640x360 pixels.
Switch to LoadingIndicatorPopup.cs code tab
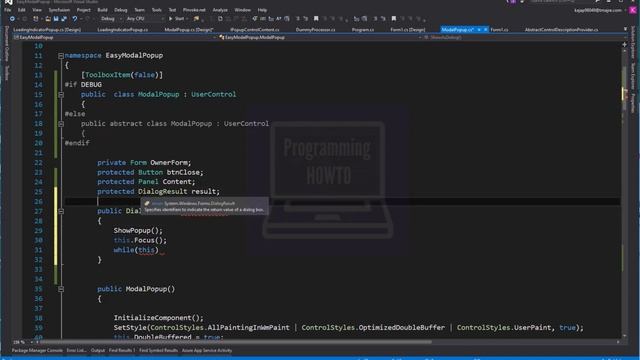pyautogui.click(x=122, y=30)
